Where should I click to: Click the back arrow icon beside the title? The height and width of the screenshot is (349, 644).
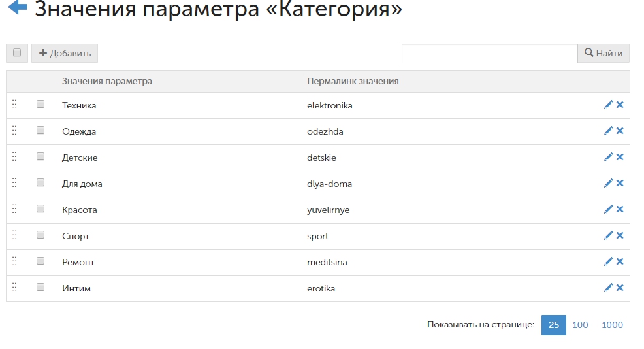point(17,8)
